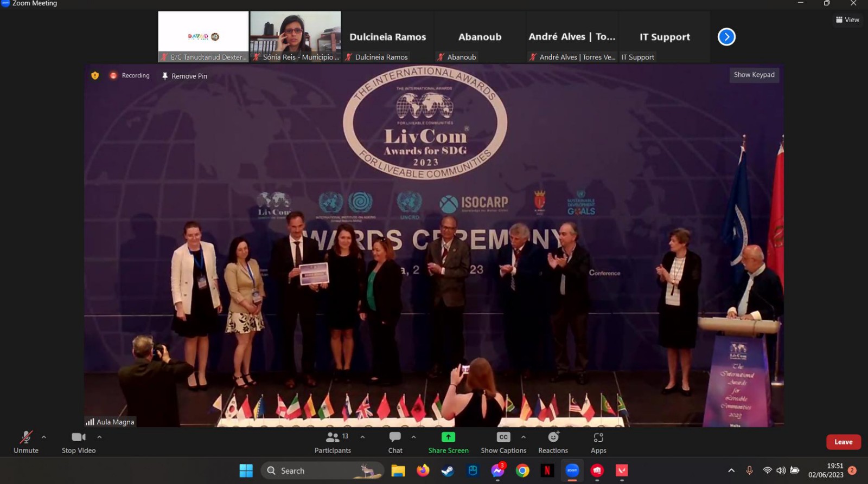Show Captions CC button

pyautogui.click(x=503, y=442)
